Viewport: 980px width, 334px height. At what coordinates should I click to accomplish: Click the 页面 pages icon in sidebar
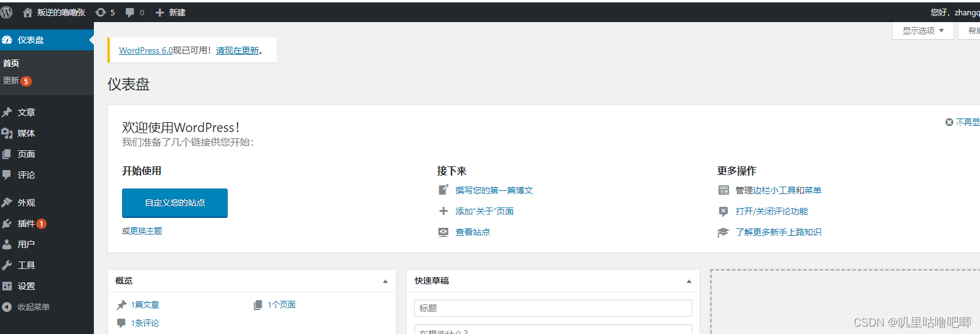coord(7,154)
